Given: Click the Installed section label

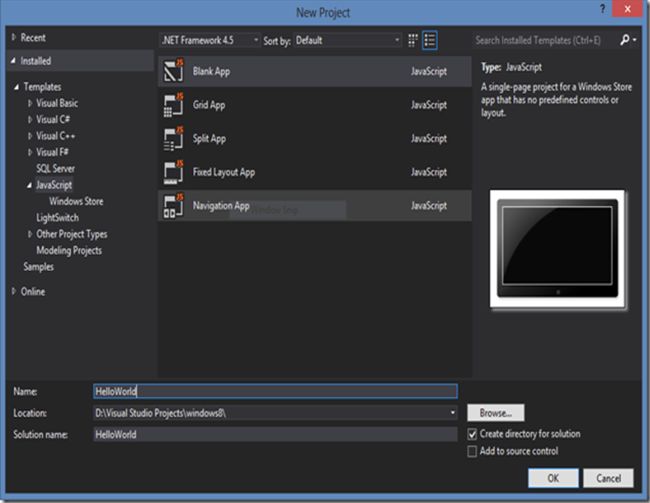Looking at the screenshot, I should 36,61.
